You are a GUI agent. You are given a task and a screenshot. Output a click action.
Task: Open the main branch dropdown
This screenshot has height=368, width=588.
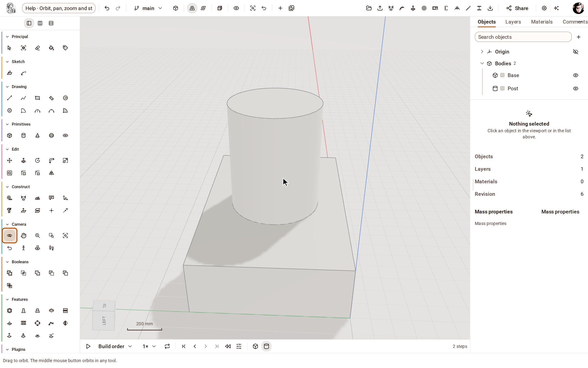click(148, 8)
